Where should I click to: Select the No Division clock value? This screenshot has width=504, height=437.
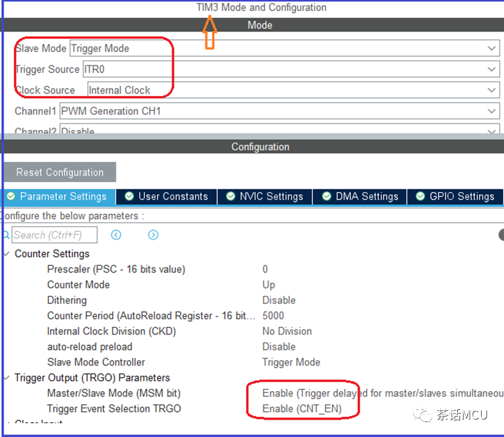tap(287, 331)
